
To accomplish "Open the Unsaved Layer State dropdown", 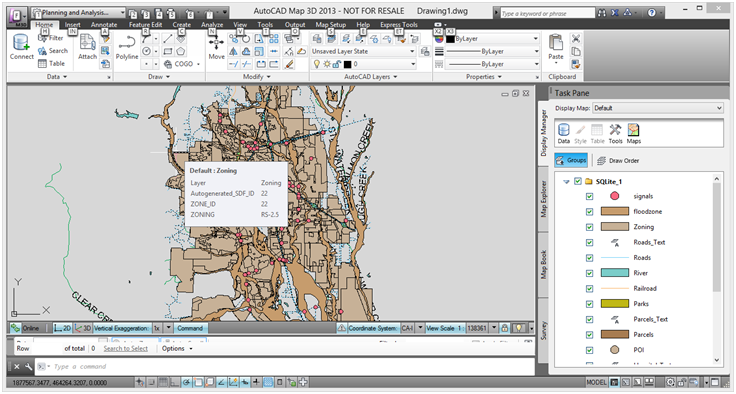I will tap(363, 51).
